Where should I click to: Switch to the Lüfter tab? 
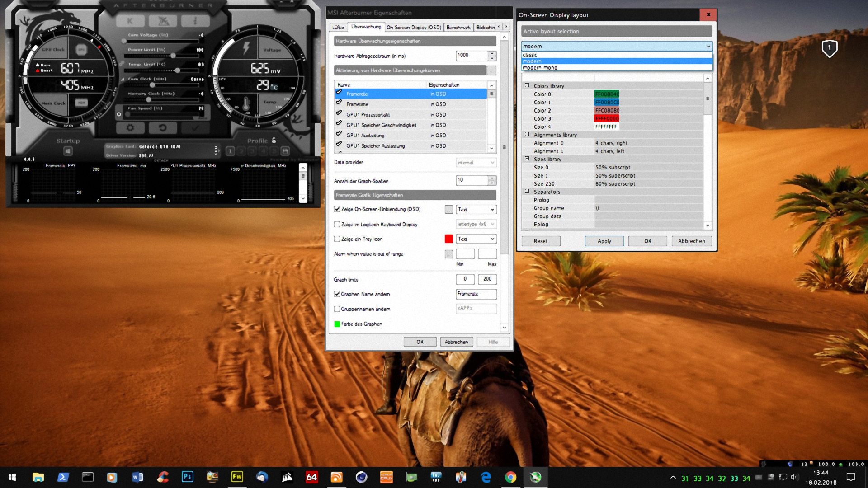click(x=338, y=28)
